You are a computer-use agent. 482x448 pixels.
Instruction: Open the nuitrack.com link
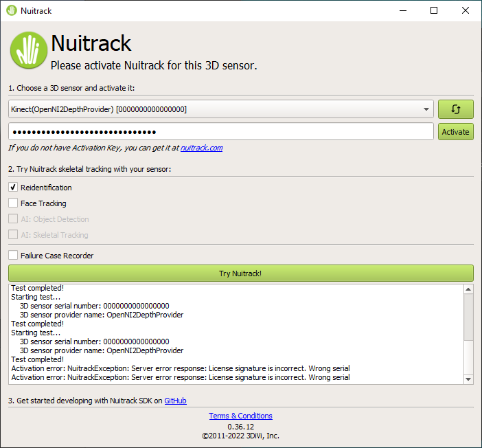(x=201, y=148)
